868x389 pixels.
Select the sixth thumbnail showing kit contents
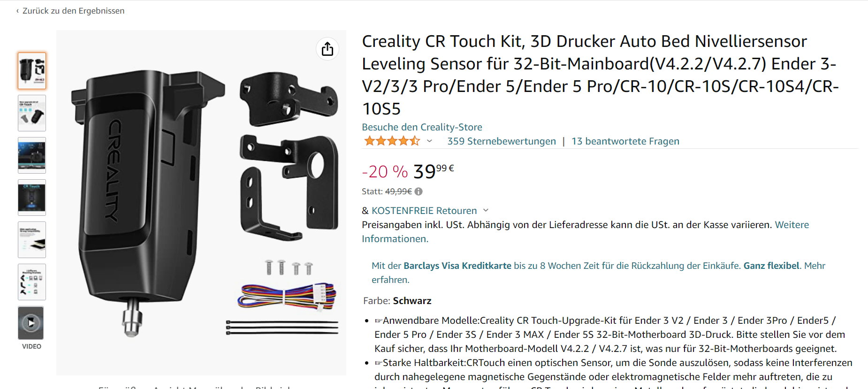[32, 282]
